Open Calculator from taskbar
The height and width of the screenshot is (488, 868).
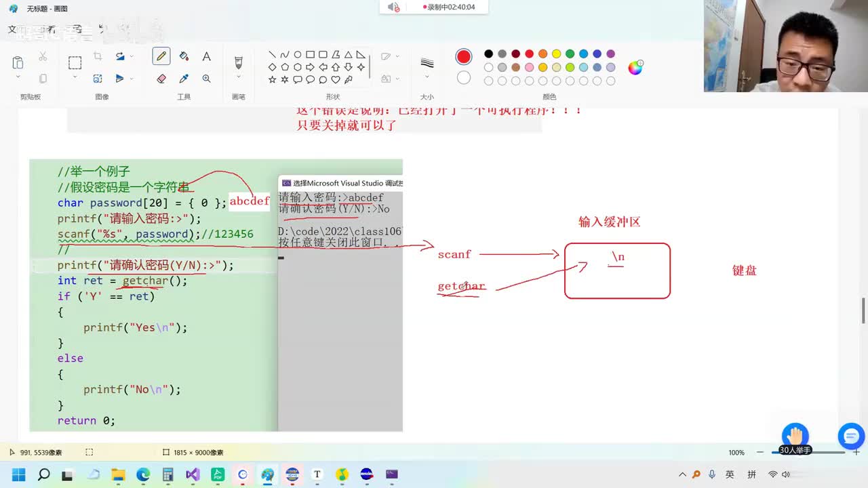coord(167,474)
